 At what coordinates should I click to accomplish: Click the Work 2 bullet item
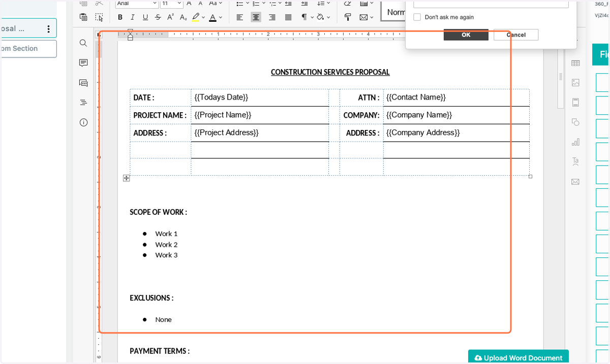click(x=166, y=245)
